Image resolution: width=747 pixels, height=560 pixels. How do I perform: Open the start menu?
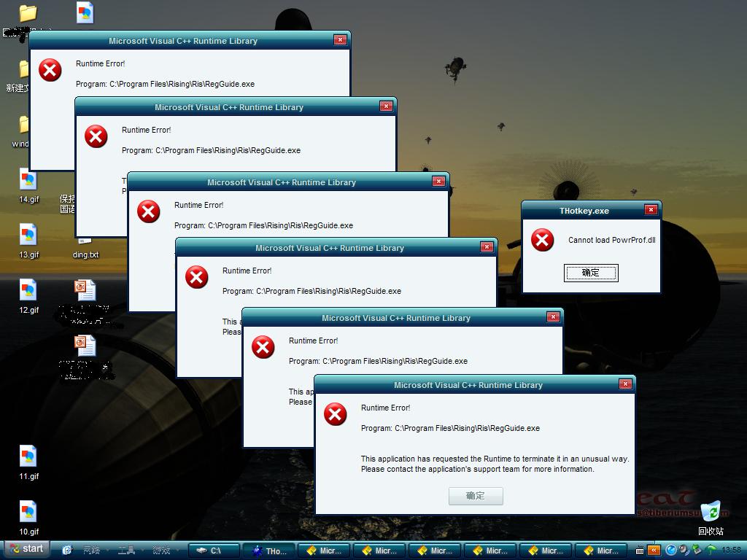pos(27,549)
